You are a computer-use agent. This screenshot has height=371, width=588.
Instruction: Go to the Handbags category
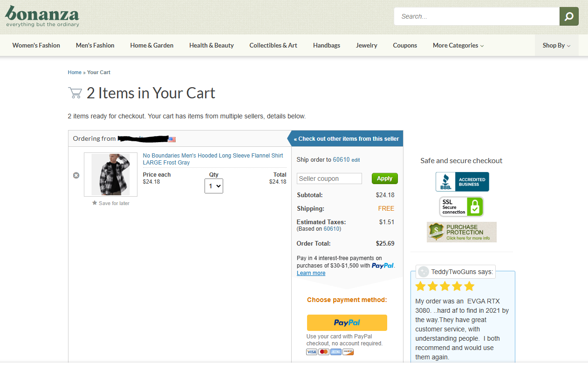pyautogui.click(x=327, y=45)
